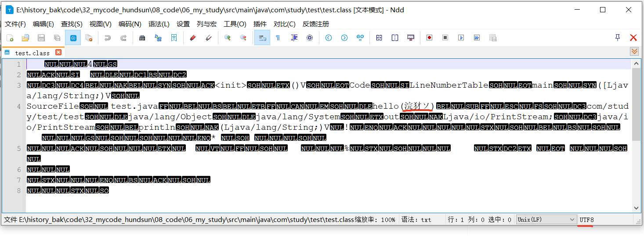Toggle the word wrap toolbar button
Screen dimensions: 644x236
tap(262, 38)
